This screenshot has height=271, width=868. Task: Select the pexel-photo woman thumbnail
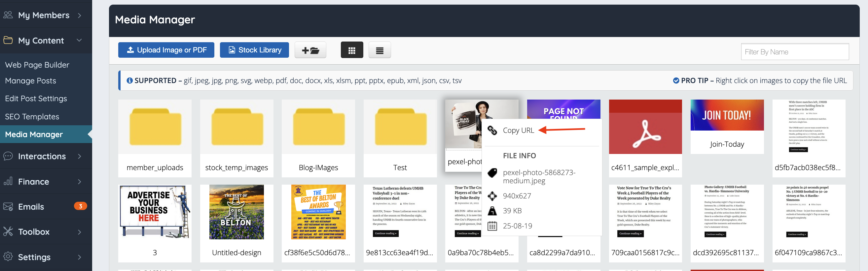click(463, 124)
